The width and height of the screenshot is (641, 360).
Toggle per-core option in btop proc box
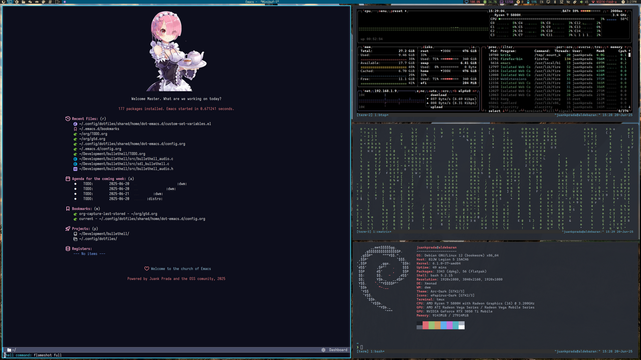click(564, 47)
